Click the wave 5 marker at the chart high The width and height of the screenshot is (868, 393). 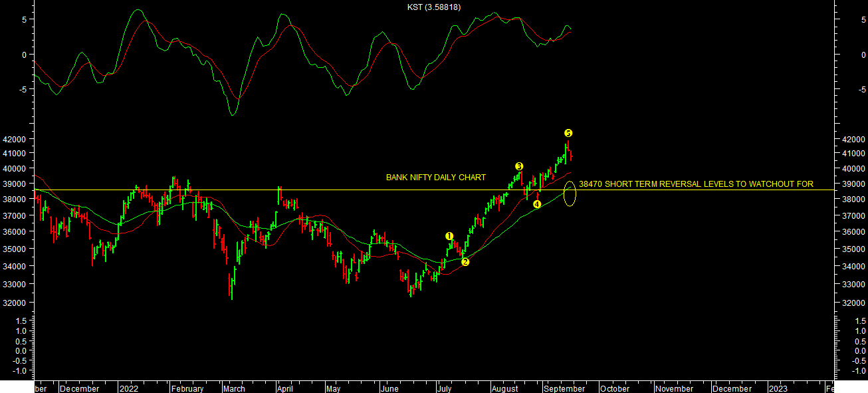pyautogui.click(x=568, y=133)
